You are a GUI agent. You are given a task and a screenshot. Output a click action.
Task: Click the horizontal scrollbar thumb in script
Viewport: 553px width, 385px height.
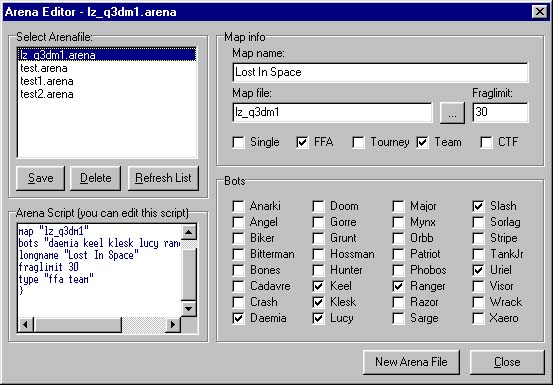click(78, 324)
